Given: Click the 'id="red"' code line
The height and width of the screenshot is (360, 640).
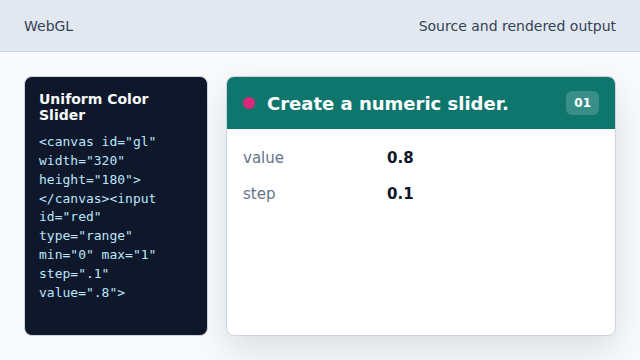Looking at the screenshot, I should coord(70,217).
